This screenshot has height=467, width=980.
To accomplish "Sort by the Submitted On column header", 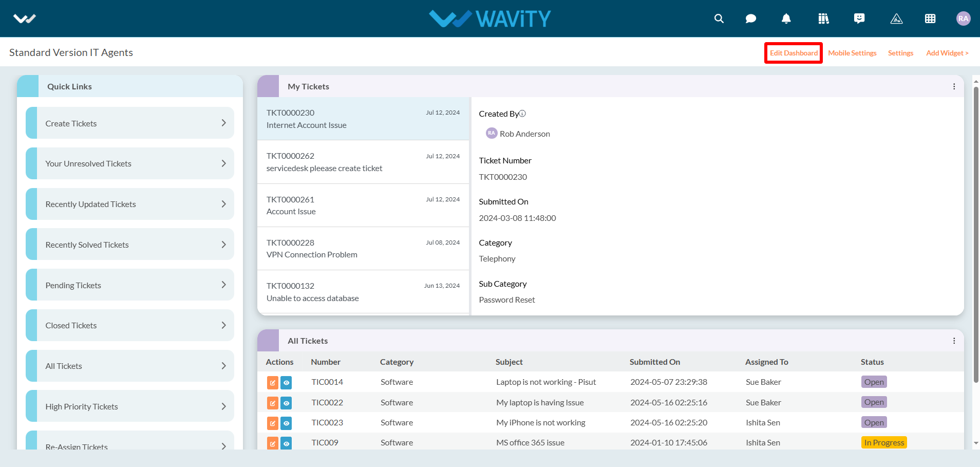I will point(655,362).
